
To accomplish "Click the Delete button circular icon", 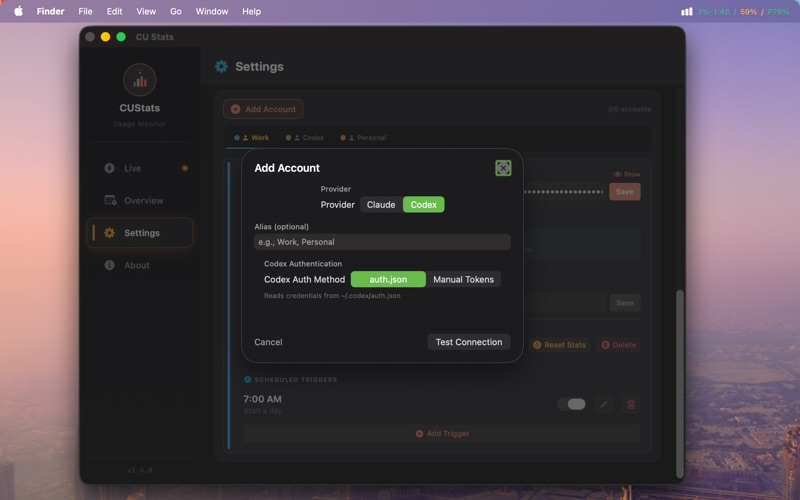I will tap(605, 345).
